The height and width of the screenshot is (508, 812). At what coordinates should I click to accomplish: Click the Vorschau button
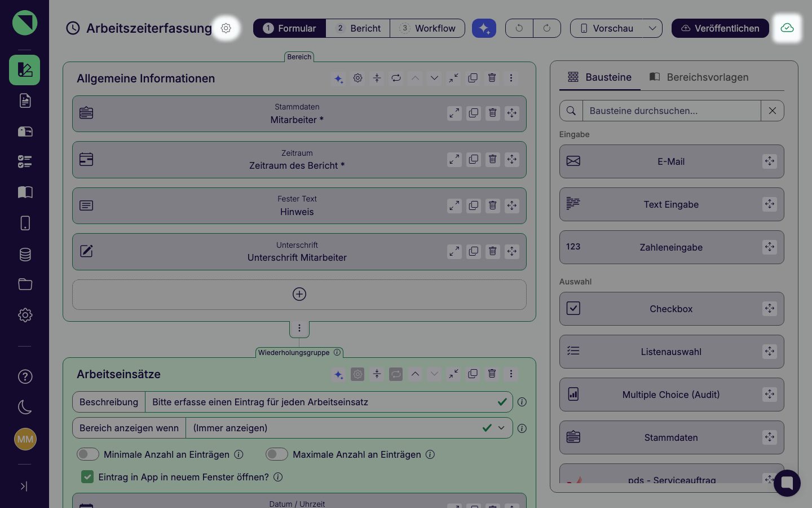tap(606, 28)
